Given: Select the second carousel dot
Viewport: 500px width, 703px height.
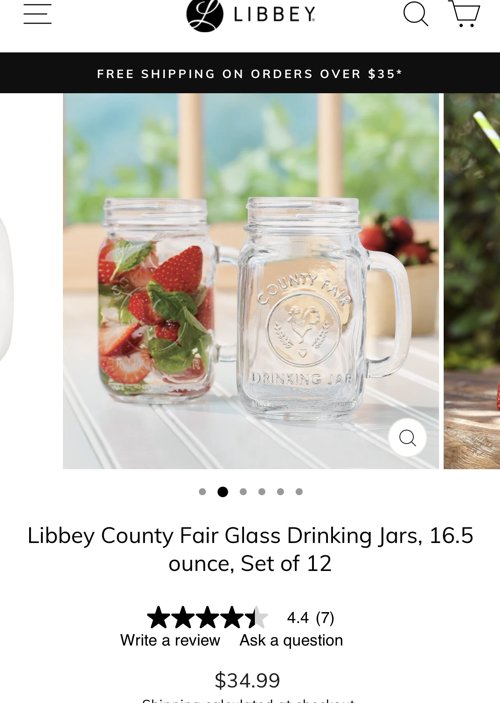Looking at the screenshot, I should (x=222, y=492).
